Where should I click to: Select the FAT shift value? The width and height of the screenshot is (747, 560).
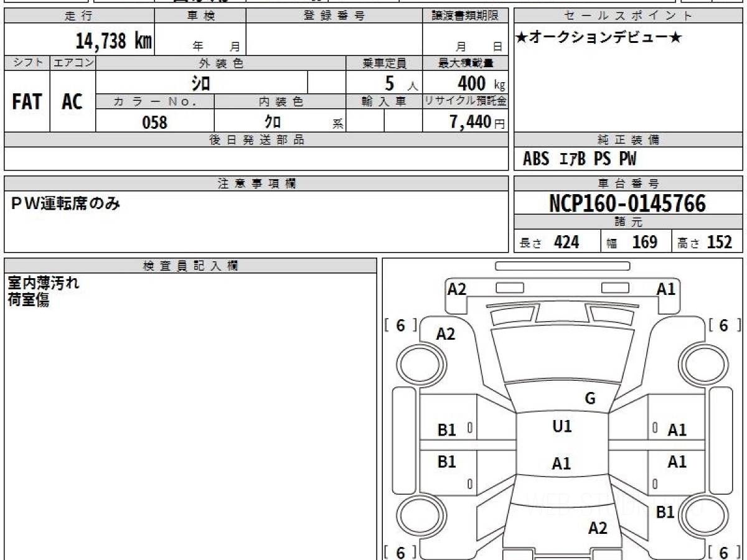27,101
